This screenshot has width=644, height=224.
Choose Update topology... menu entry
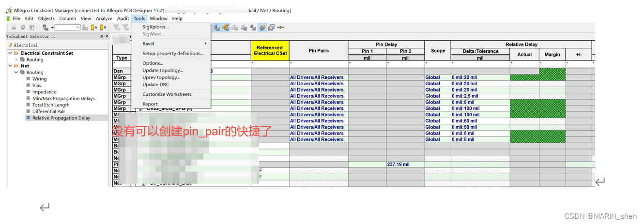pyautogui.click(x=163, y=70)
